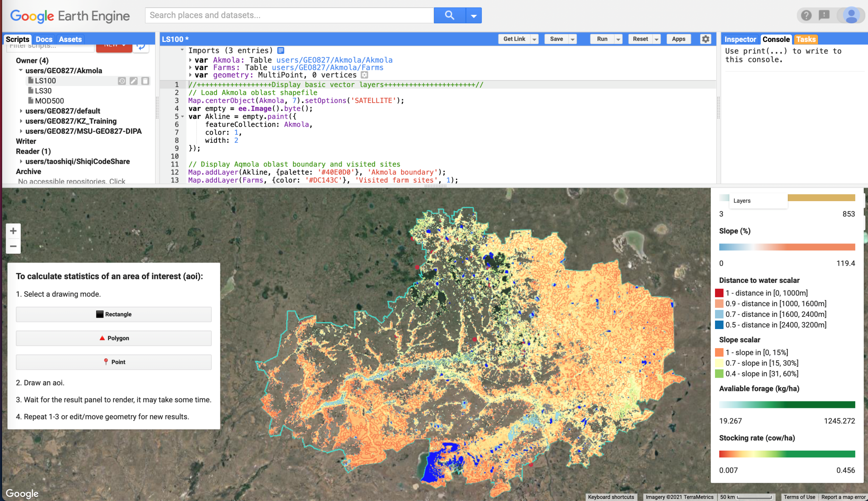Open the help question mark icon

(806, 15)
